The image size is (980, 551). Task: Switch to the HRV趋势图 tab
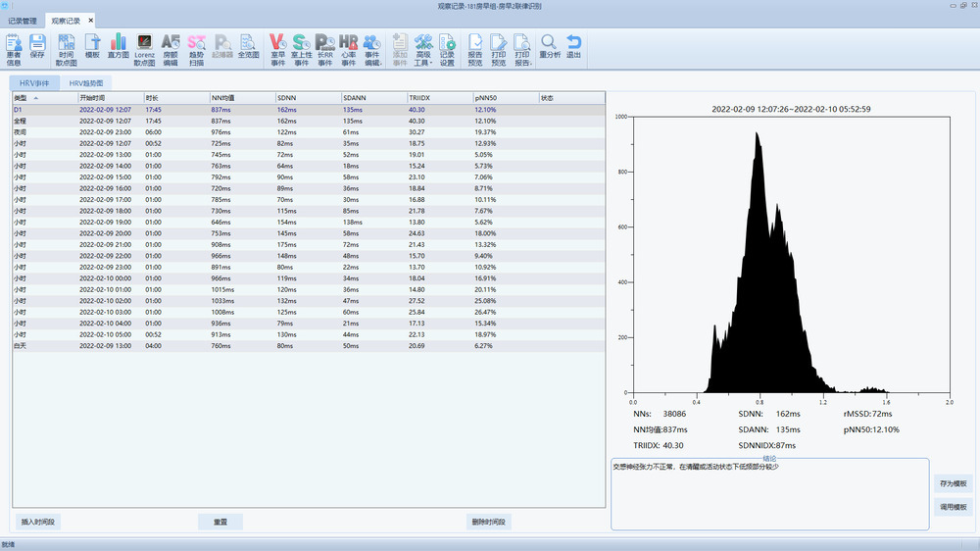pos(85,83)
